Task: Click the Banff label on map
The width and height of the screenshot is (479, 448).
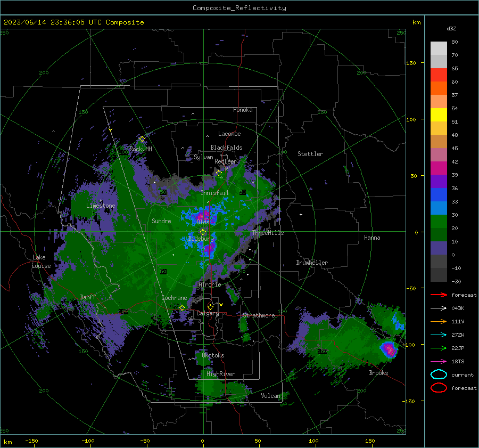Action: pos(88,297)
